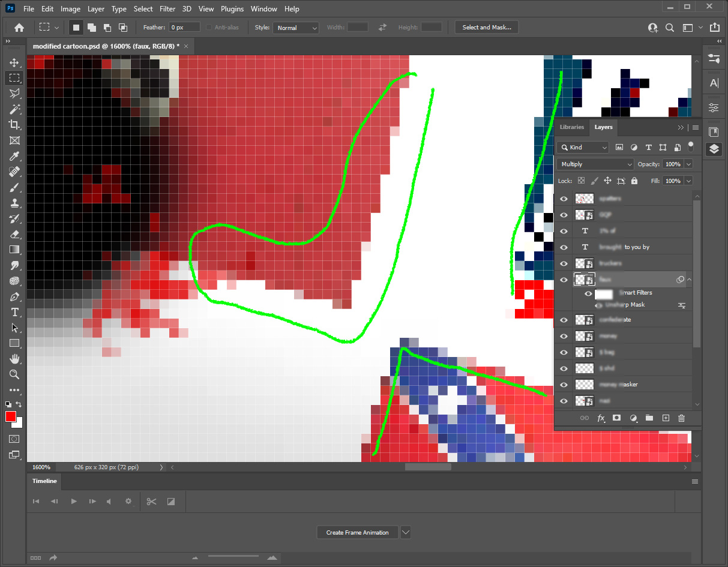The image size is (728, 567).
Task: Disable the Unsharp Mask smart filter
Action: 598,305
